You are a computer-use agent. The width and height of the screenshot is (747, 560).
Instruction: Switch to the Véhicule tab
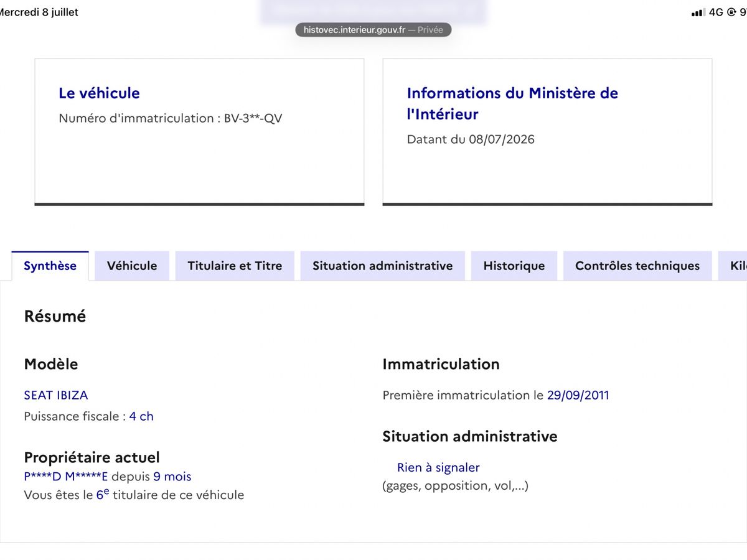[132, 266]
